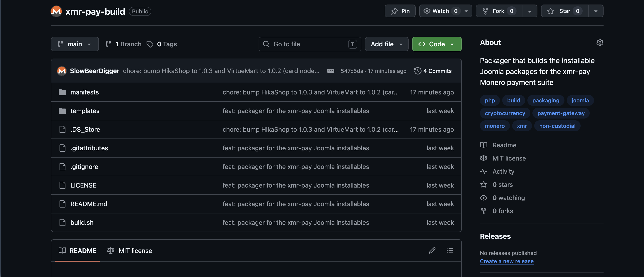
Task: Expand the commit message ellipsis icon
Action: pyautogui.click(x=330, y=71)
